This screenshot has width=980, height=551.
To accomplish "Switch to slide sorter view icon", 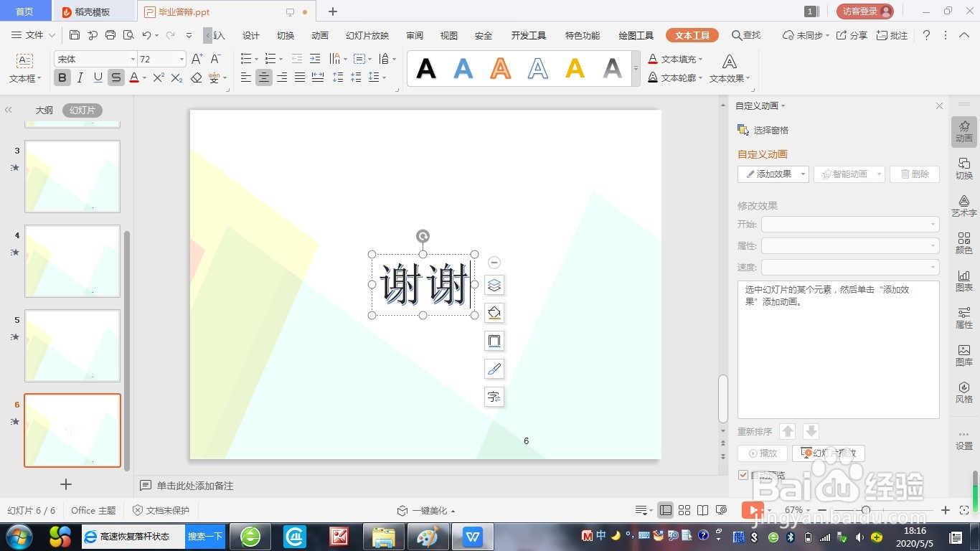I will pos(684,510).
